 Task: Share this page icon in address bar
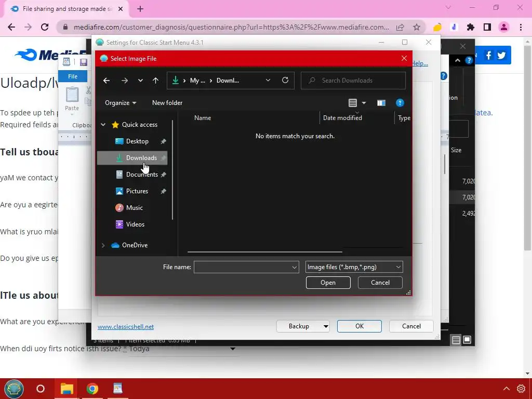coord(400,27)
